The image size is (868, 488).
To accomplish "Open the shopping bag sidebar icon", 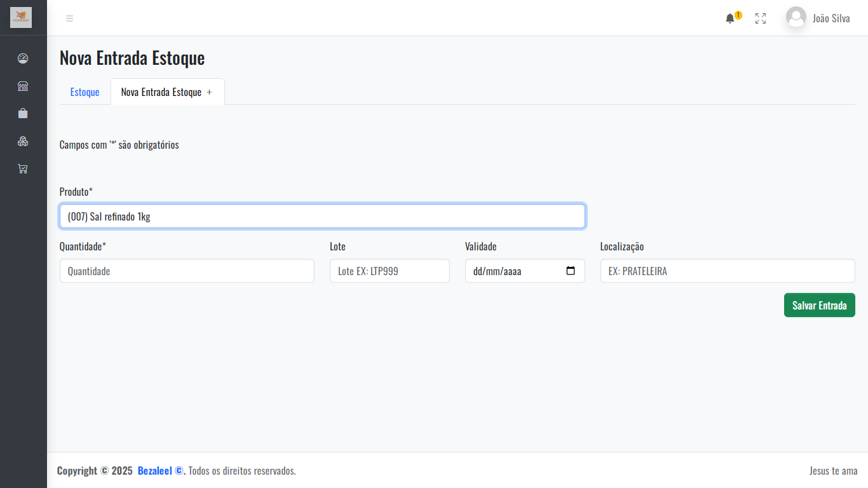I will click(x=23, y=114).
